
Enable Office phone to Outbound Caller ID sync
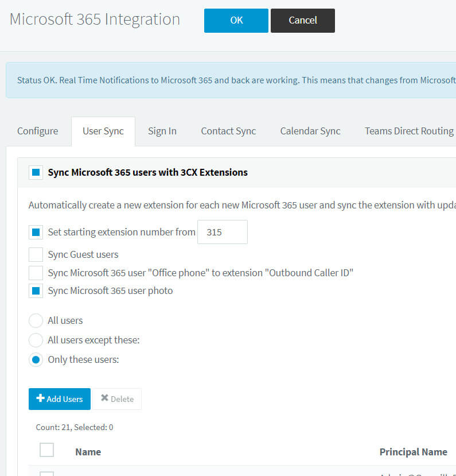(36, 273)
